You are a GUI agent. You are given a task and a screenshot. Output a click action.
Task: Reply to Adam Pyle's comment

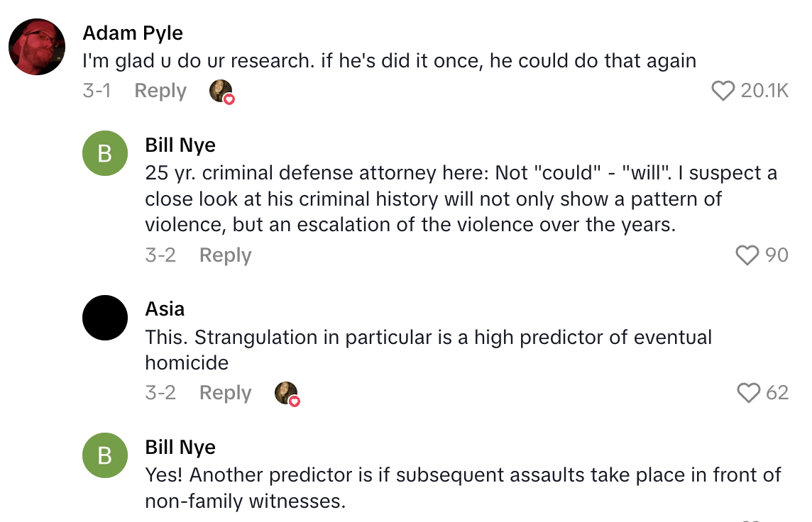coord(160,91)
